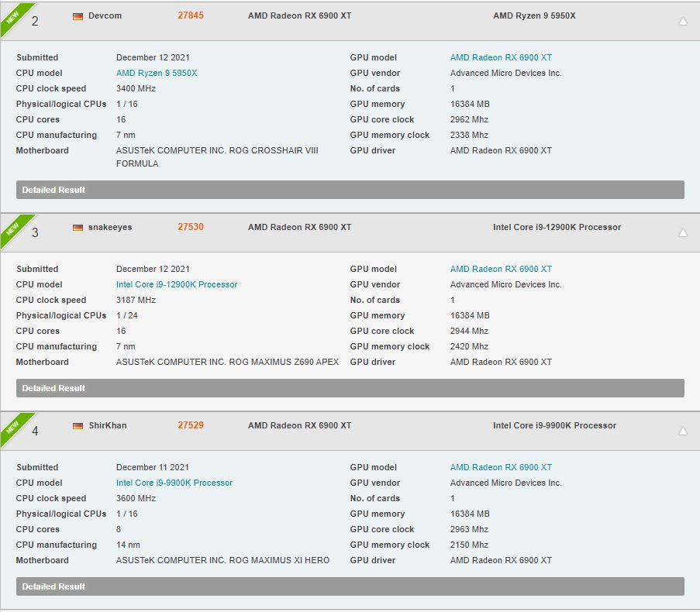Click Physical/logical CPUs value 1 / 24
This screenshot has width=700, height=612.
pos(127,315)
